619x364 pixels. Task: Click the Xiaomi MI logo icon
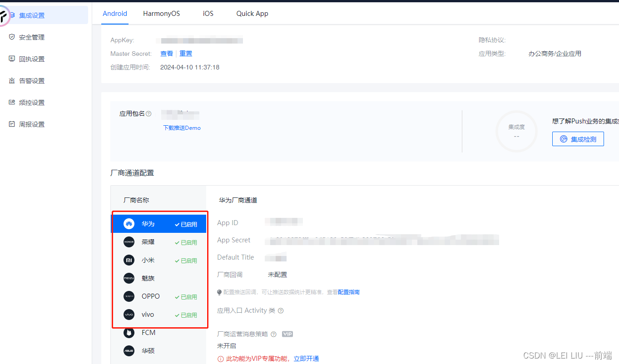pos(129,260)
